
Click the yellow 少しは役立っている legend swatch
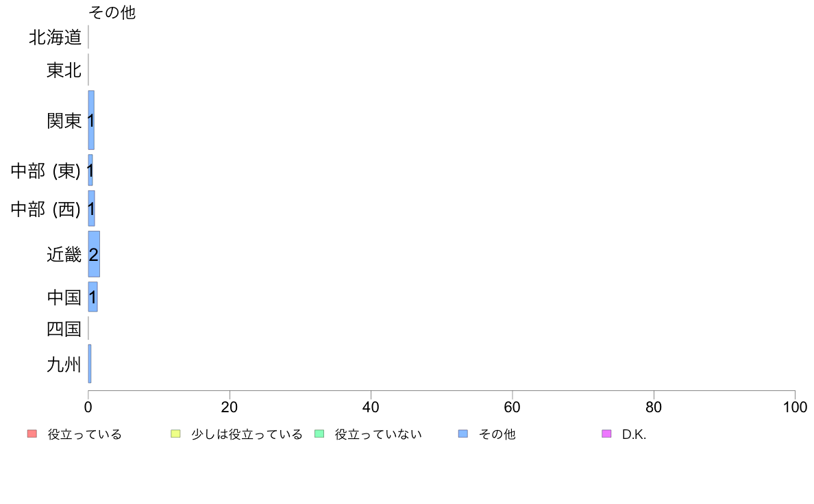pyautogui.click(x=175, y=434)
